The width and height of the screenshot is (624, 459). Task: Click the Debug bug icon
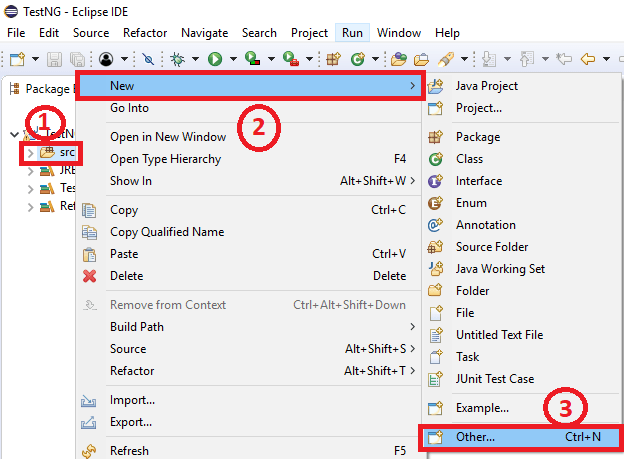[177, 59]
